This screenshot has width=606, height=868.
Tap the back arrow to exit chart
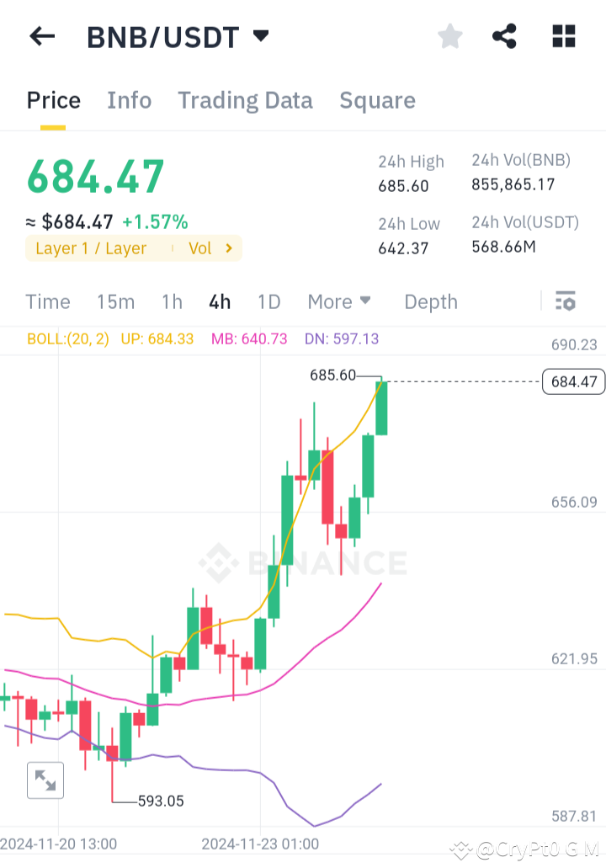tap(42, 35)
